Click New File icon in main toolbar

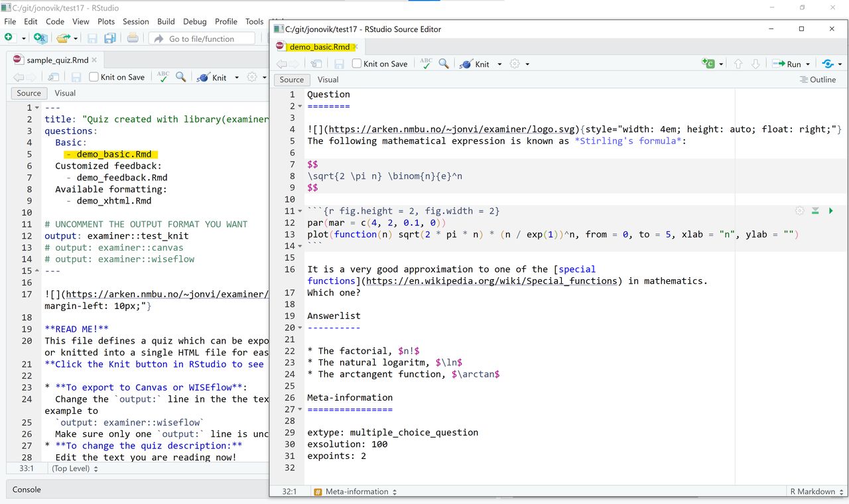(x=9, y=38)
